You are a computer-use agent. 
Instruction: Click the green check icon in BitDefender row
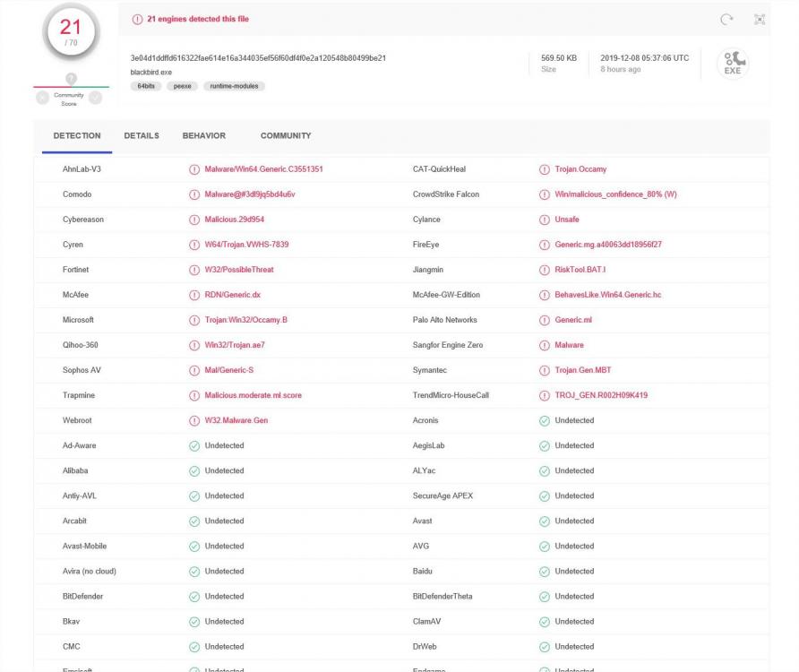click(194, 597)
